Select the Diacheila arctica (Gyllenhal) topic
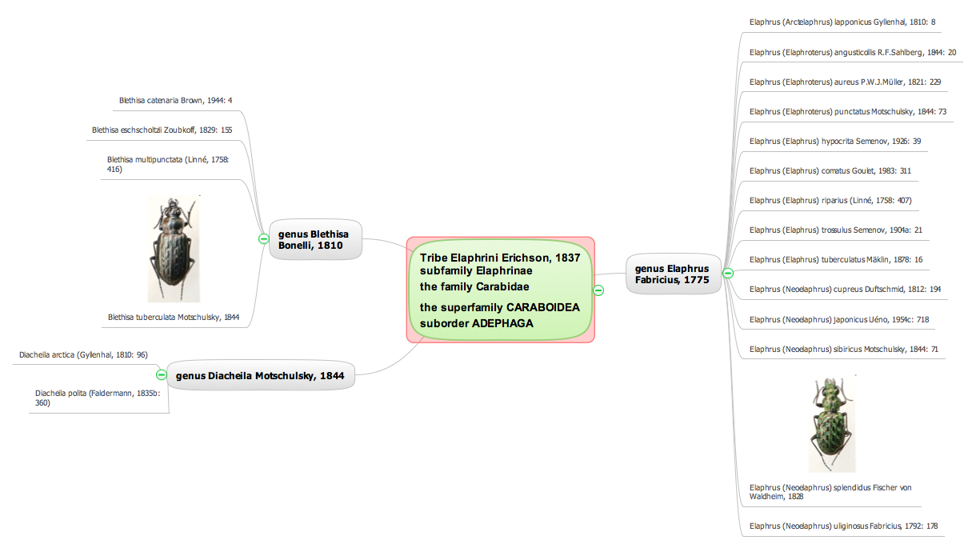976x560 pixels. tap(83, 354)
